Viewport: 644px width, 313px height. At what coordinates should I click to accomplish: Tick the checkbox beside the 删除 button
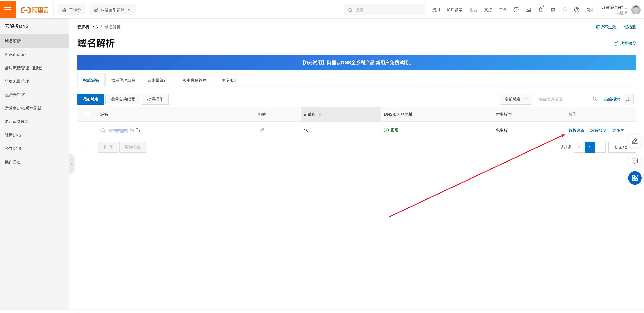point(88,147)
